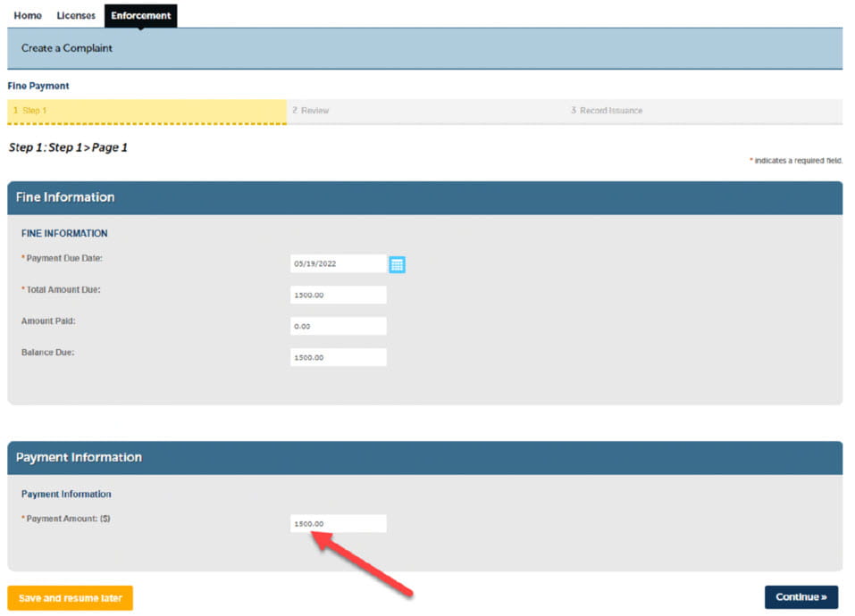Select the Enforcement tab

coord(140,16)
